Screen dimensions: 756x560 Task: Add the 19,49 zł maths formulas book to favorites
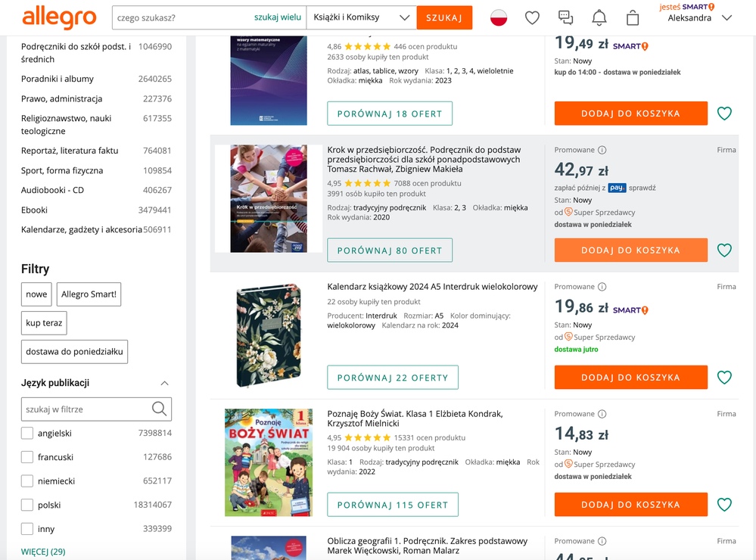click(x=724, y=114)
